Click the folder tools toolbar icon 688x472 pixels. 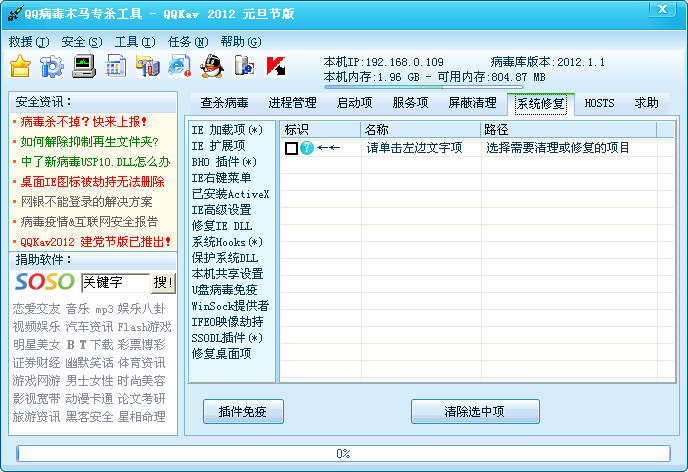point(148,67)
